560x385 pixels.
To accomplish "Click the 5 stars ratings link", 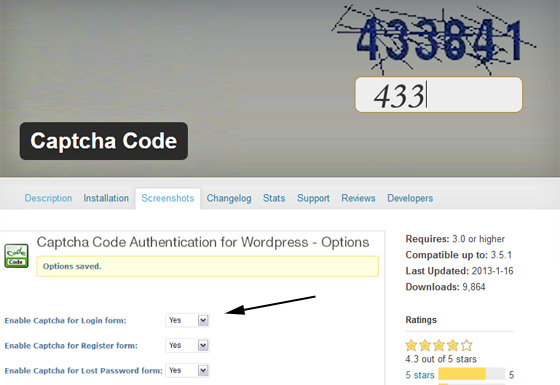I will coord(420,375).
